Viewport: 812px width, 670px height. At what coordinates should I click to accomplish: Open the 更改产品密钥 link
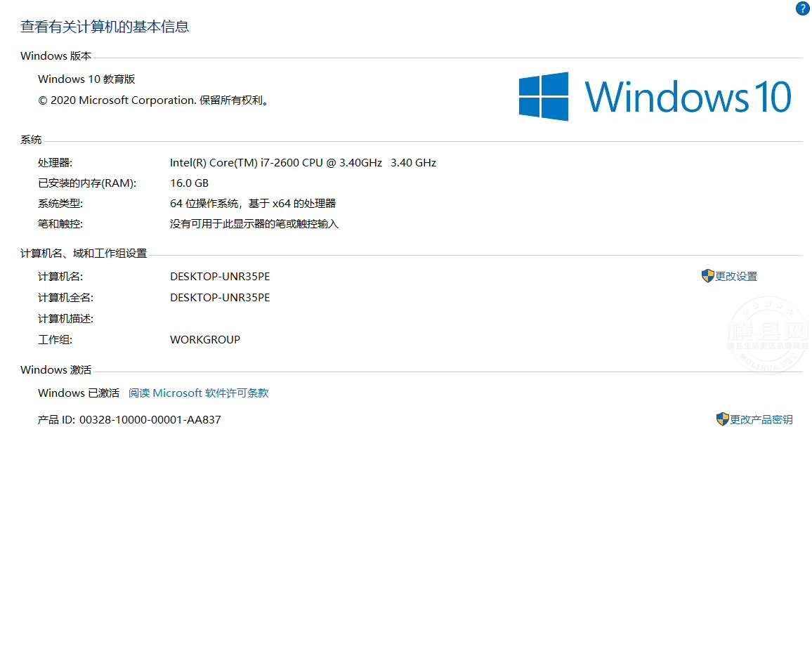point(761,419)
